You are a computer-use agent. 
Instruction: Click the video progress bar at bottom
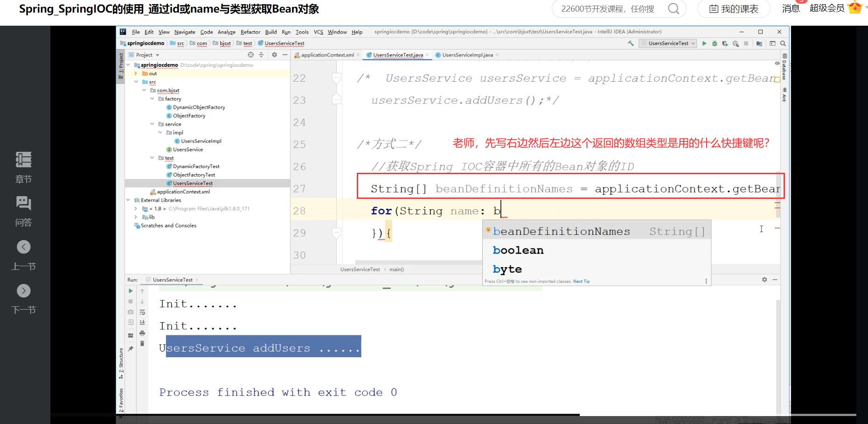click(x=453, y=415)
